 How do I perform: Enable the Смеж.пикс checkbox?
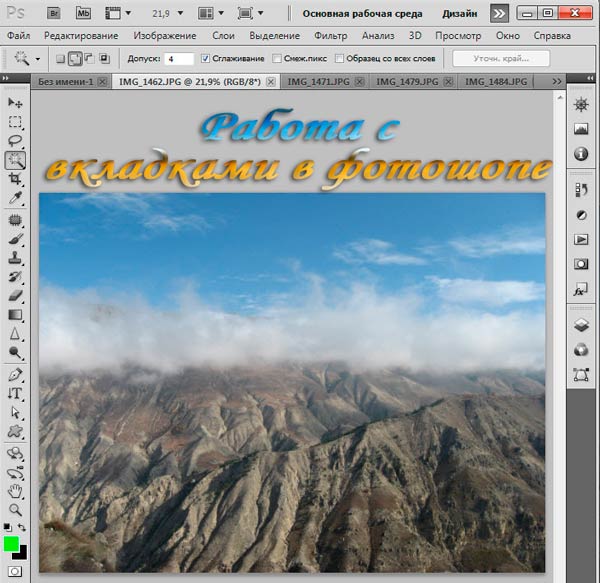pos(277,59)
